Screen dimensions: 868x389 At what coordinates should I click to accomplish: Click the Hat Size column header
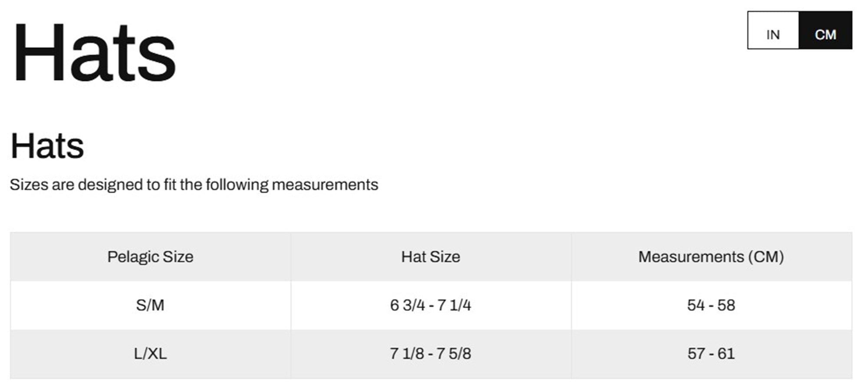(x=431, y=257)
